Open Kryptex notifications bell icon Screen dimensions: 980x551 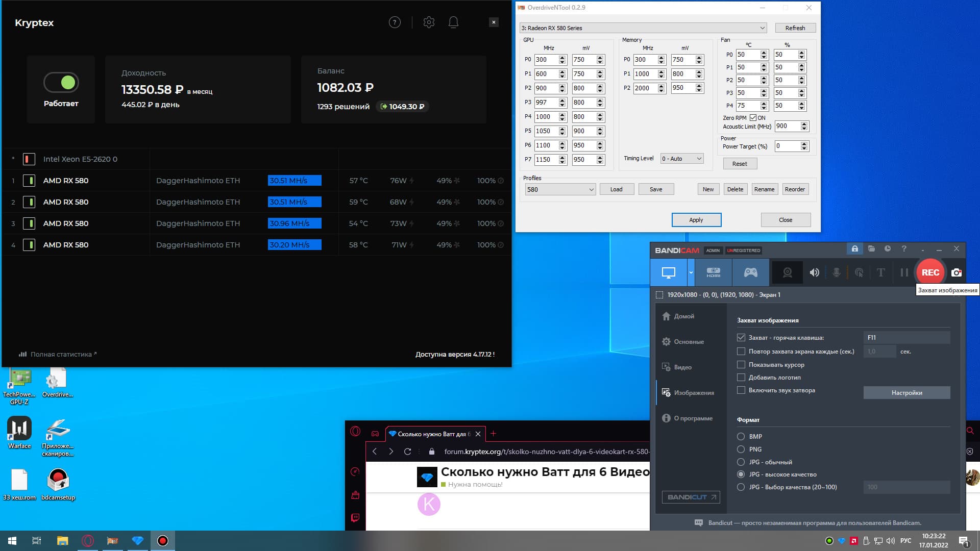pos(453,22)
